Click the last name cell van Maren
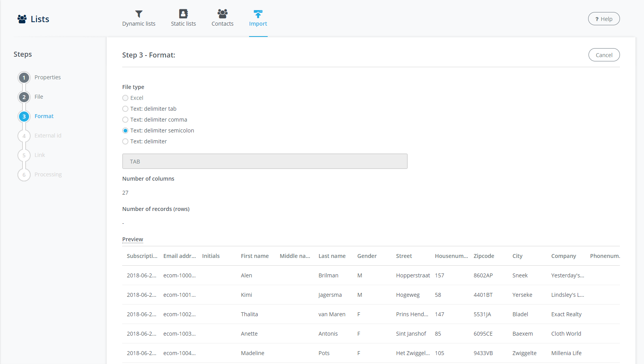644x364 pixels. pyautogui.click(x=332, y=314)
